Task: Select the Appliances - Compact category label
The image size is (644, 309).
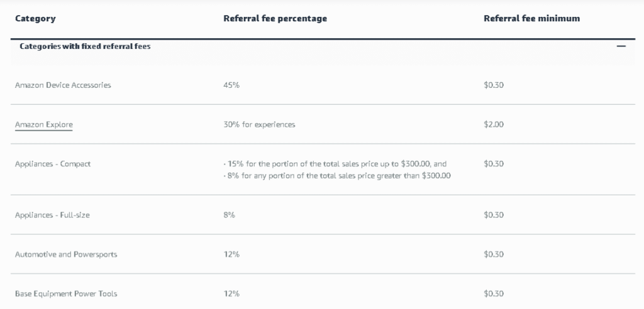Action: [x=53, y=164]
